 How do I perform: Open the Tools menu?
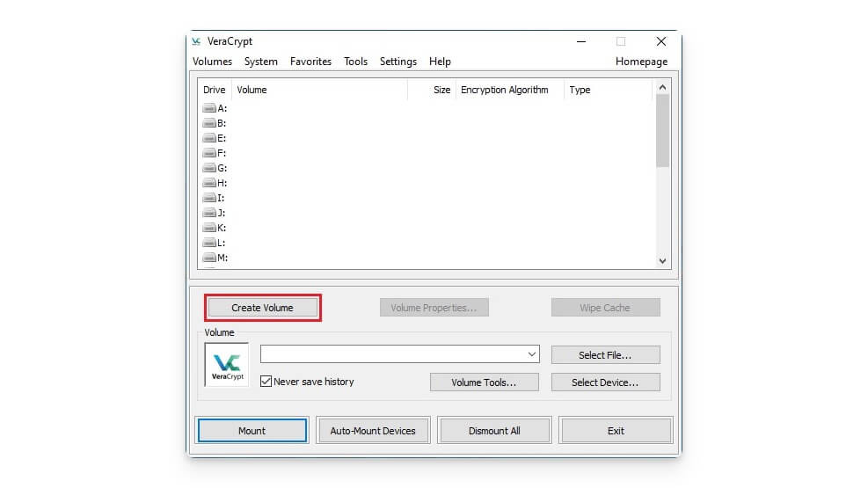click(x=355, y=62)
